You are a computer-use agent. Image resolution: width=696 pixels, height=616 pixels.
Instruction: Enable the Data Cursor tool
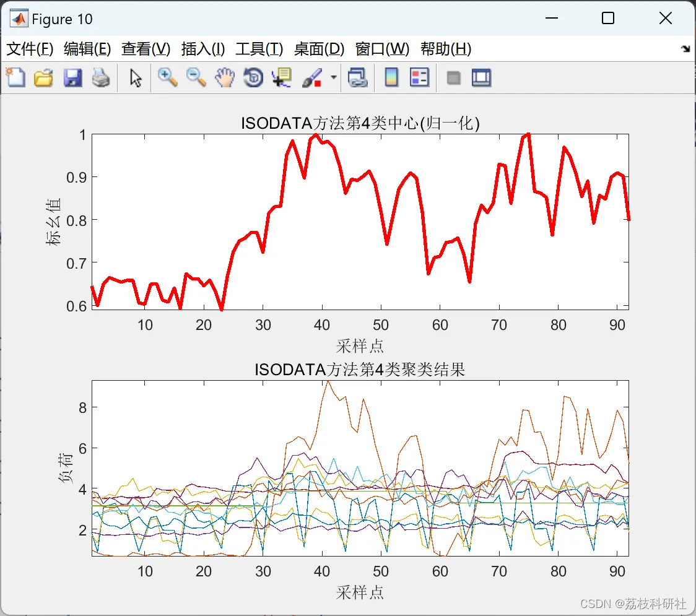coord(282,78)
